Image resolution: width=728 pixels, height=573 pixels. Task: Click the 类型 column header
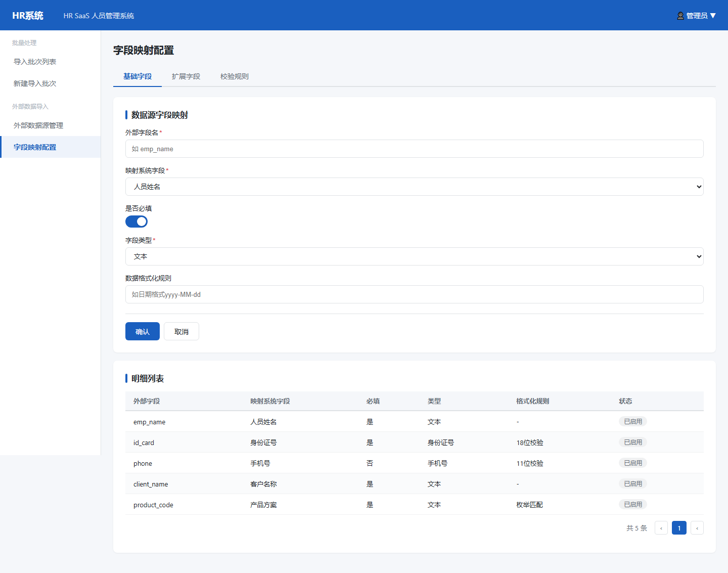(x=434, y=401)
